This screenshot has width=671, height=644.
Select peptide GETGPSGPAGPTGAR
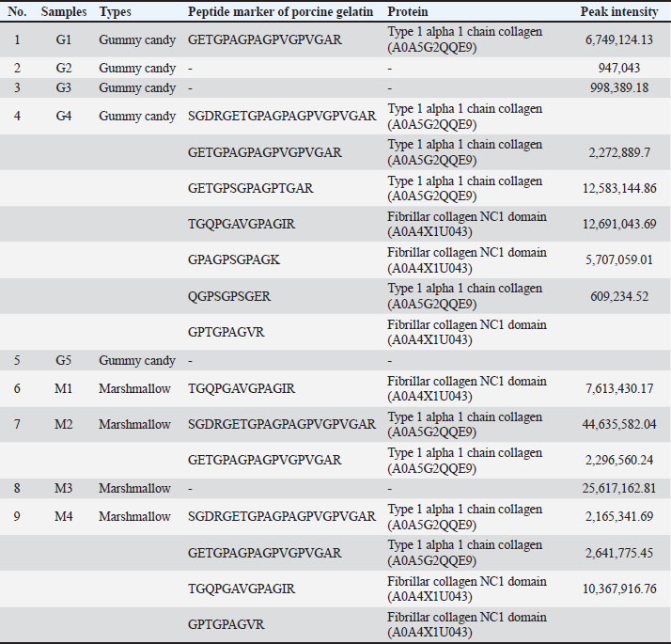coord(251,188)
